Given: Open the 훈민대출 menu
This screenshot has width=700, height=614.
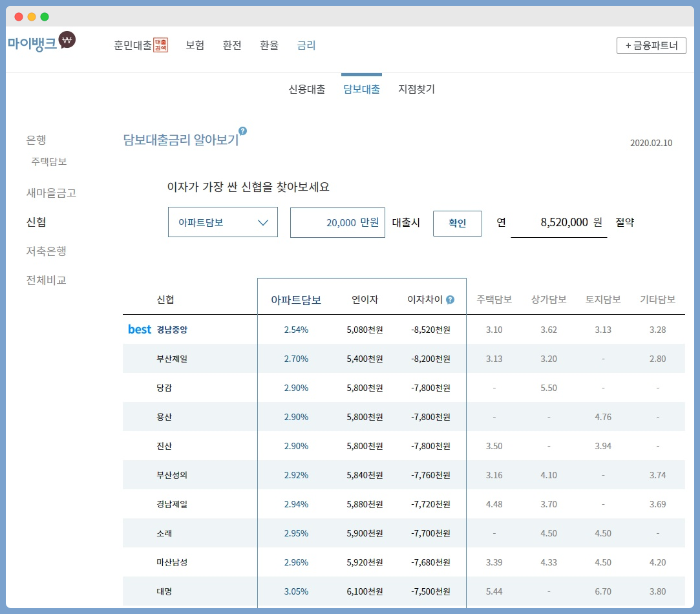Looking at the screenshot, I should [x=133, y=45].
